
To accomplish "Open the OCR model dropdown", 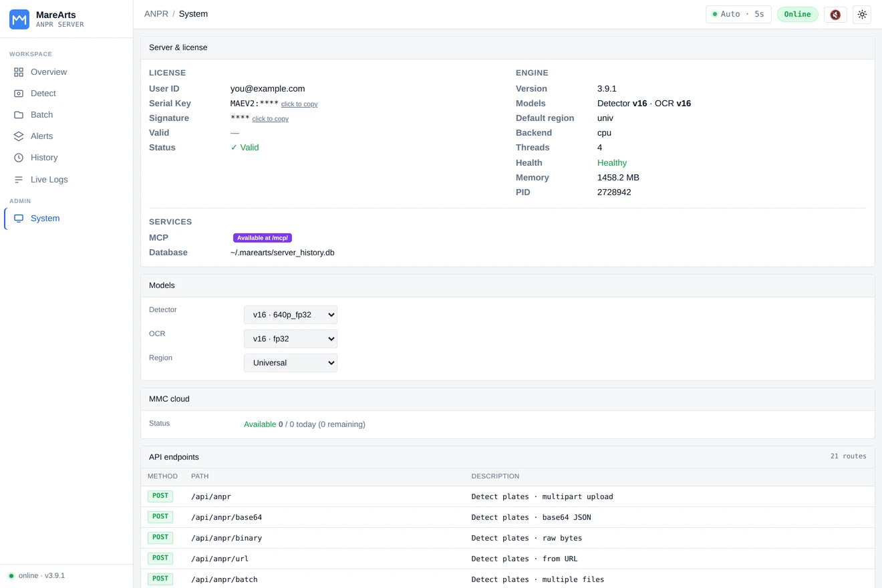I will (x=291, y=339).
